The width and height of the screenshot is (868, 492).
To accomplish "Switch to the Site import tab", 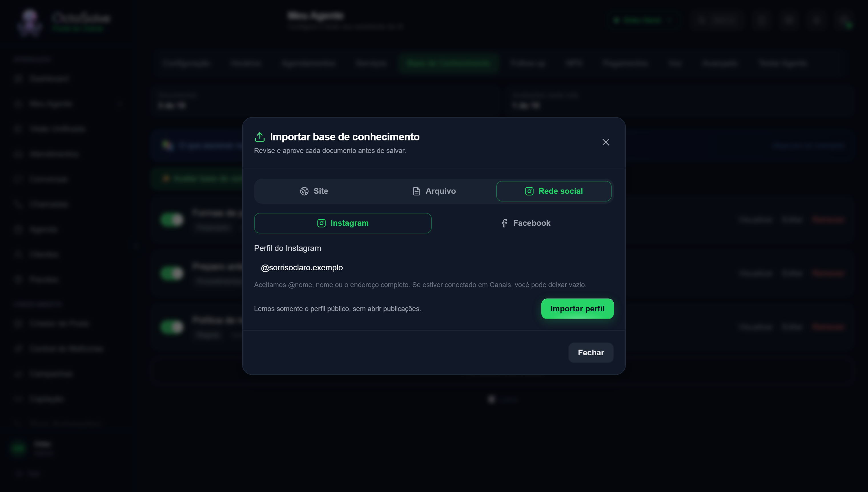I will click(x=314, y=191).
